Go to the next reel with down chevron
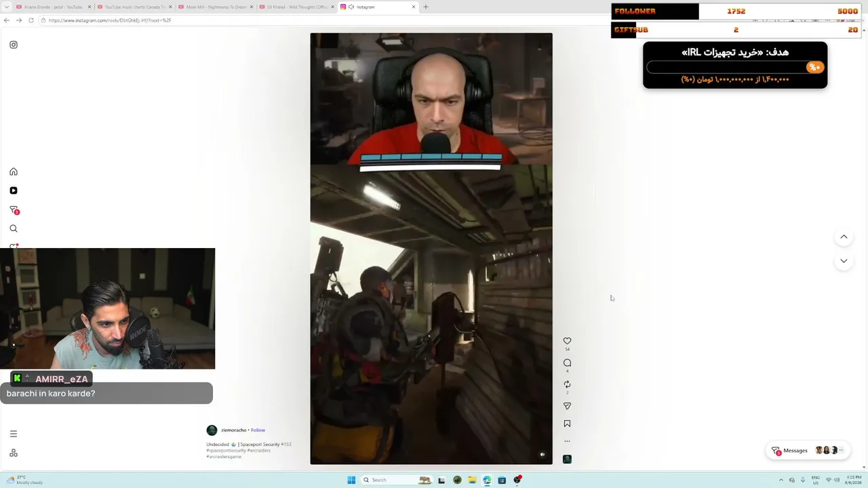This screenshot has width=868, height=488. click(x=844, y=261)
